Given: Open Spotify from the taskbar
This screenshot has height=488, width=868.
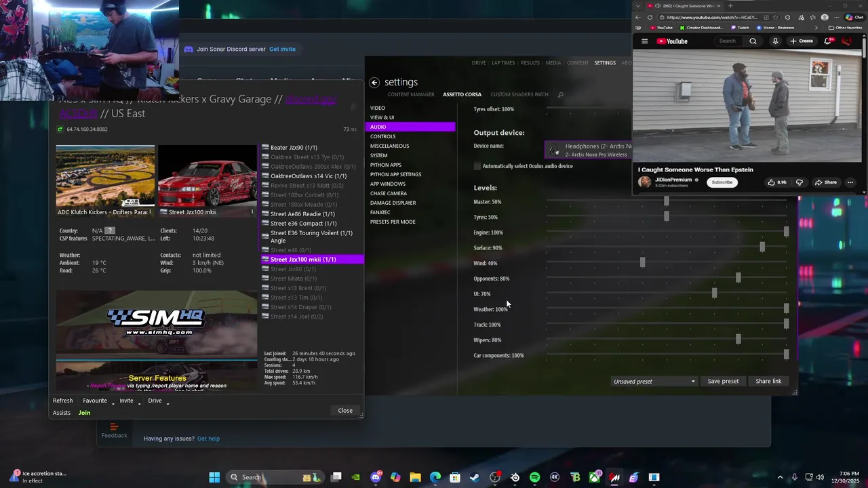Looking at the screenshot, I should click(534, 477).
